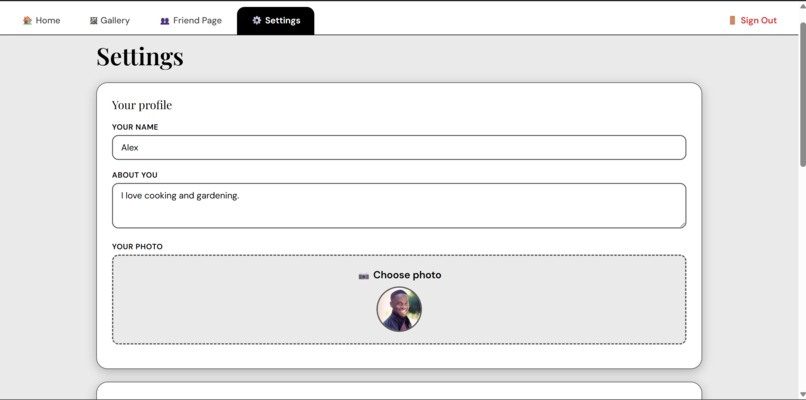Click the scrollbar down arrow
Screen dimensions: 806x400
(x=802, y=395)
